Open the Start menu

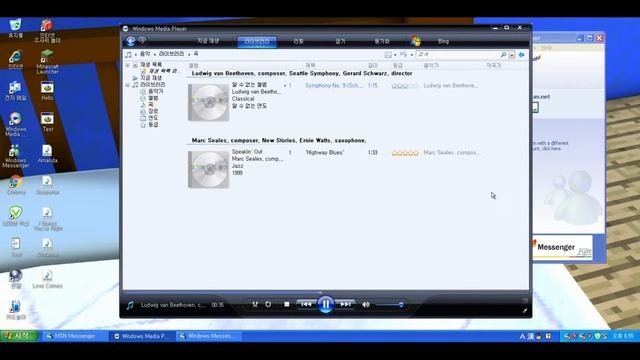[19, 336]
